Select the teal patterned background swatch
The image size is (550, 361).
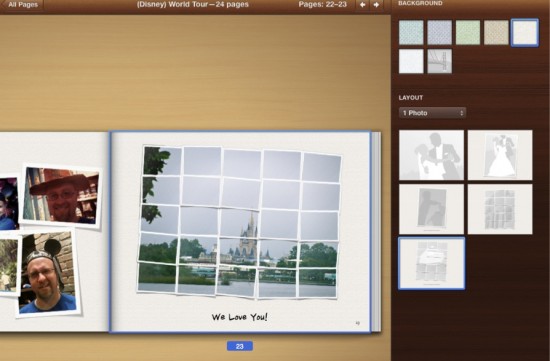click(x=411, y=33)
